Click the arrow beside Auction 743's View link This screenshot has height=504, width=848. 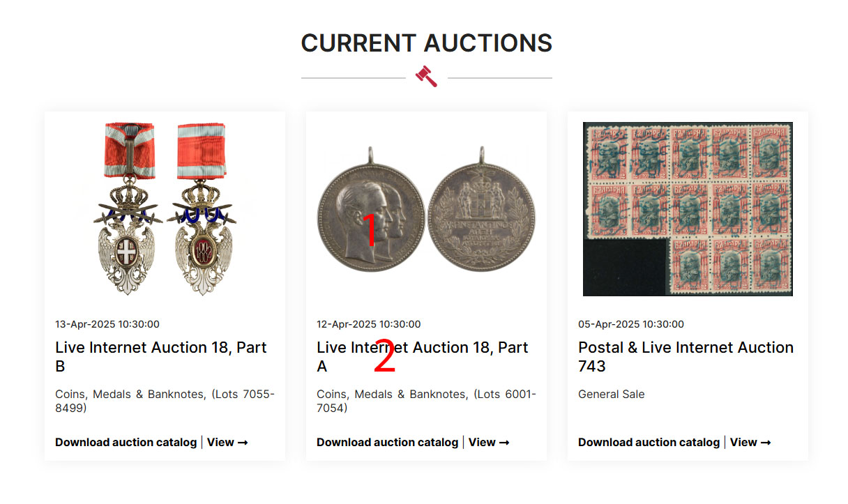(x=766, y=443)
